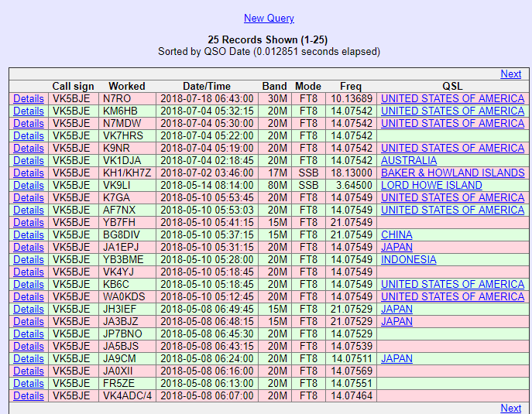Screen dimensions: 532x414
Task: Open Details for the KM6HB contact
Action: coord(29,111)
